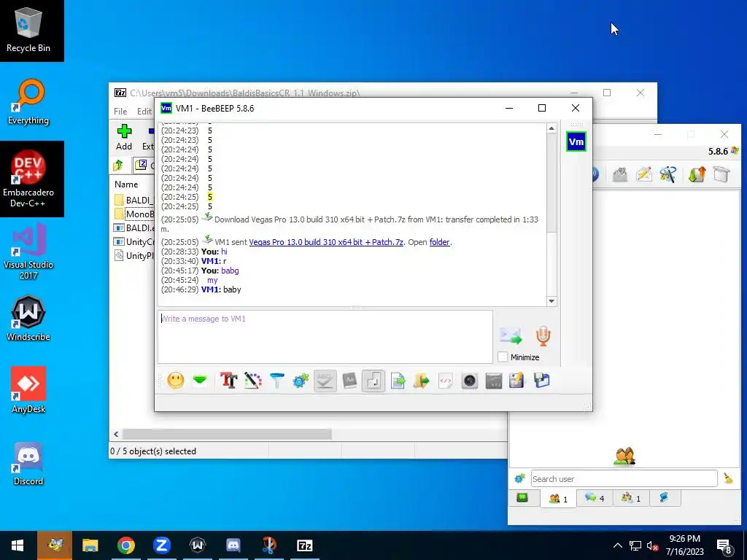Toggle the musical note beep icon
The image size is (747, 560).
pos(373,381)
